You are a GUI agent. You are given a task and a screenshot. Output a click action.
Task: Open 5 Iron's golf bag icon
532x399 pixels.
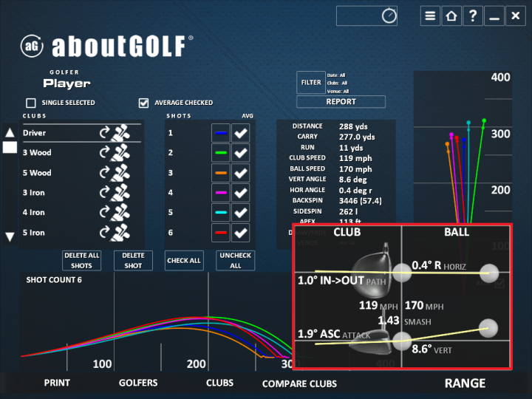point(120,233)
